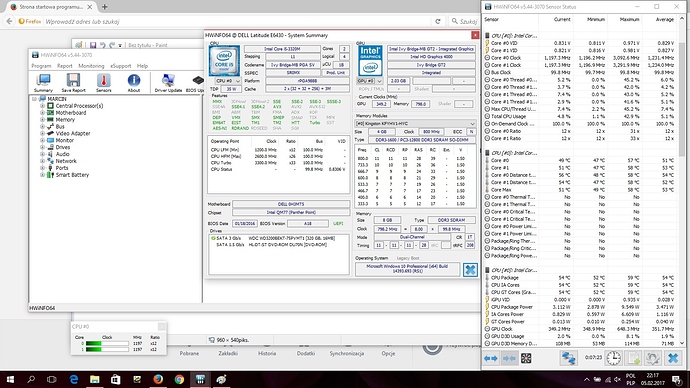
Task: Open the GPU #0 selector dropdown
Action: tap(369, 81)
